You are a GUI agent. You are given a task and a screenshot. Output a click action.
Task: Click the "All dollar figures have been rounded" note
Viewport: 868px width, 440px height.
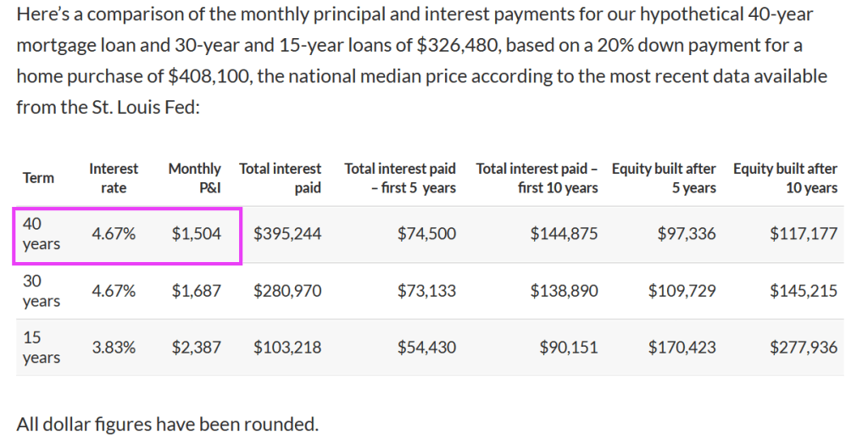pos(167,423)
